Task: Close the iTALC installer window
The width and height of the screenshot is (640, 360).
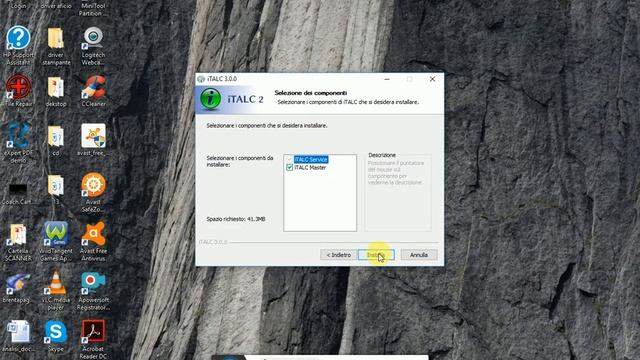Action: (x=432, y=79)
